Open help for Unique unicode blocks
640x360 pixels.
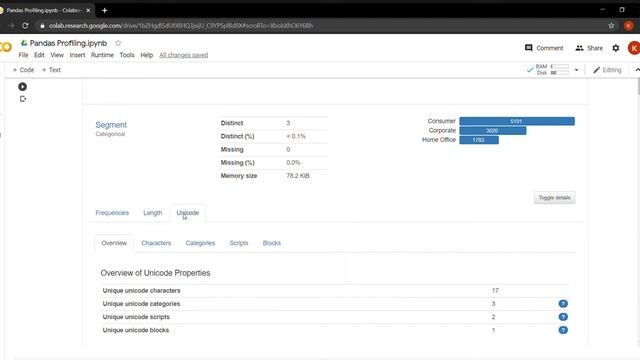click(563, 330)
